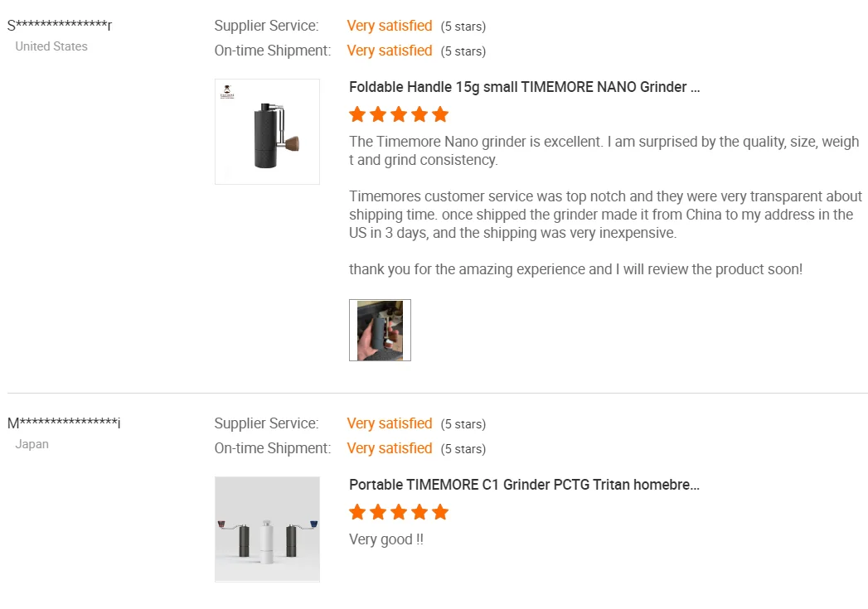Click the first star of Nano Grinder rating
The height and width of the screenshot is (609, 868).
tap(357, 114)
